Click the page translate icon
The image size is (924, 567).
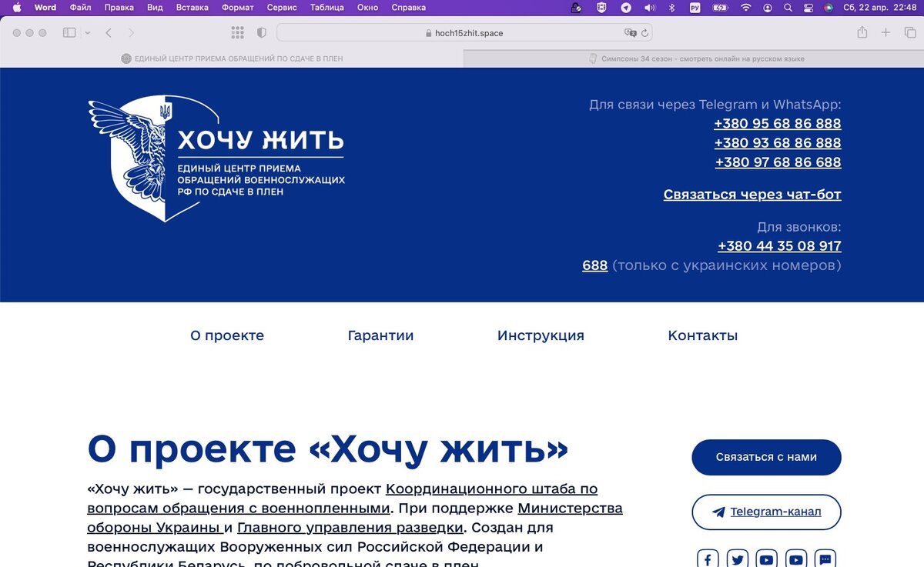[x=631, y=33]
